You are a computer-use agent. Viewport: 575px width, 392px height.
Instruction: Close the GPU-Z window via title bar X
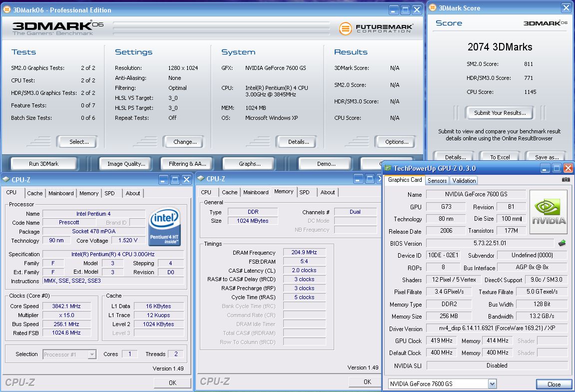click(568, 168)
